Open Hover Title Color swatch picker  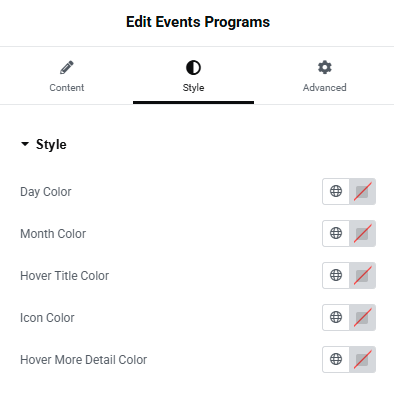pos(362,275)
